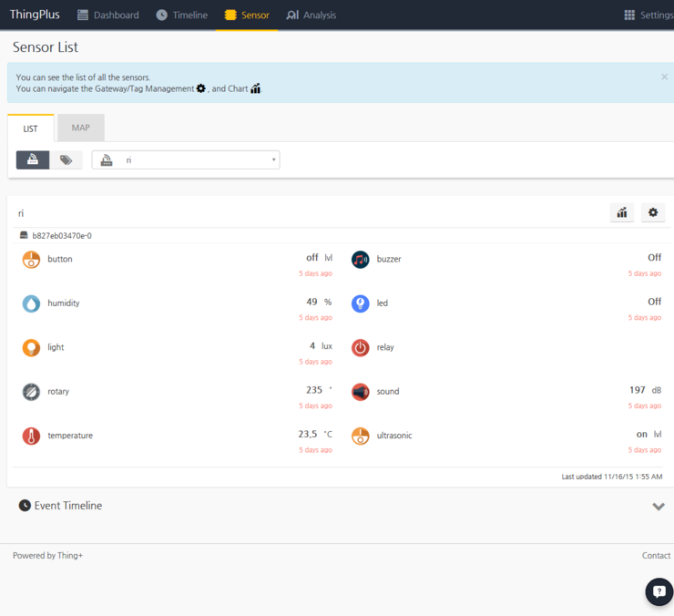Switch to the LIST tab

pyautogui.click(x=31, y=128)
